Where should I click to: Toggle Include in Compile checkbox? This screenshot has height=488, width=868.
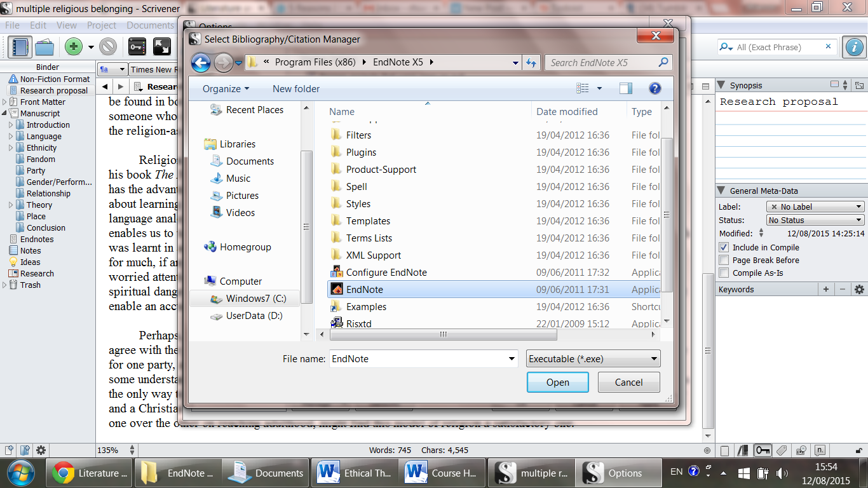724,247
